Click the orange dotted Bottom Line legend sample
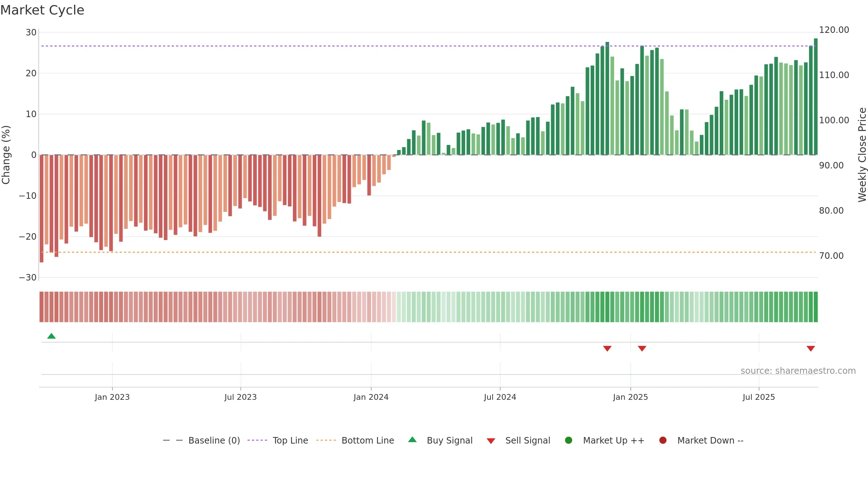 click(326, 440)
